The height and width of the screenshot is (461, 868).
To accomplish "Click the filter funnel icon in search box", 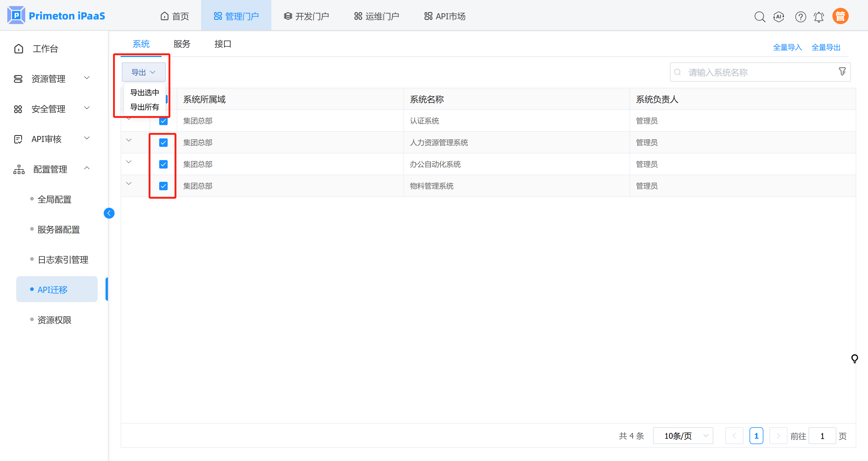I will coord(842,71).
